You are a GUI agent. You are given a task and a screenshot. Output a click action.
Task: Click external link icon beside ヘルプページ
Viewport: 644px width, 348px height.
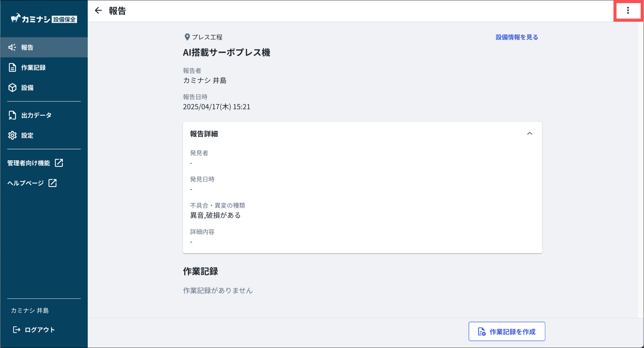[x=53, y=183]
